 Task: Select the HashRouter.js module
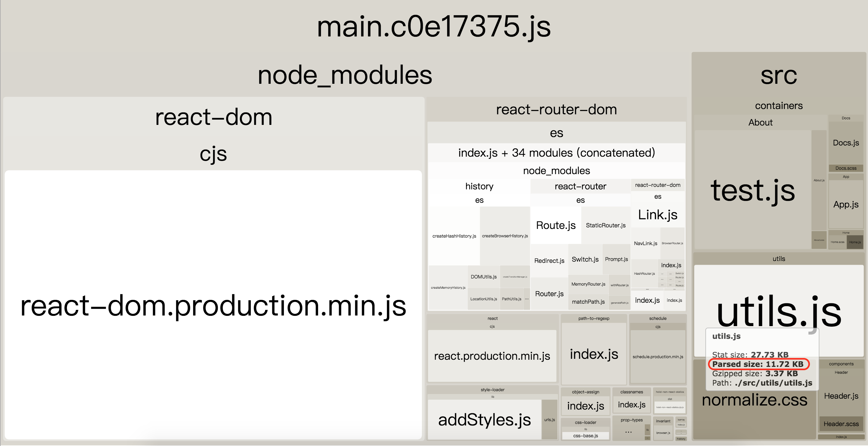644,273
